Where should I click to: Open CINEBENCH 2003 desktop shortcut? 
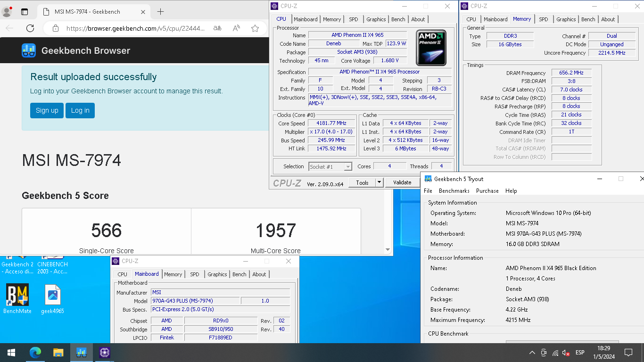[x=52, y=265]
